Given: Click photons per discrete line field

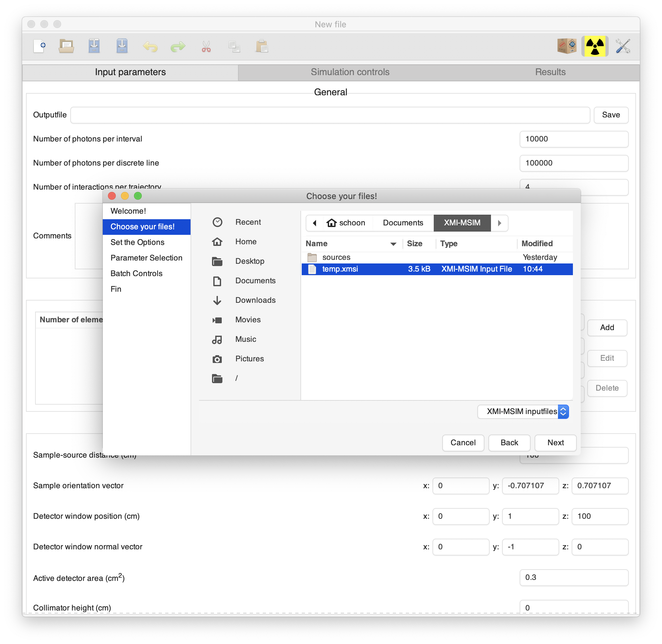Looking at the screenshot, I should [x=574, y=163].
